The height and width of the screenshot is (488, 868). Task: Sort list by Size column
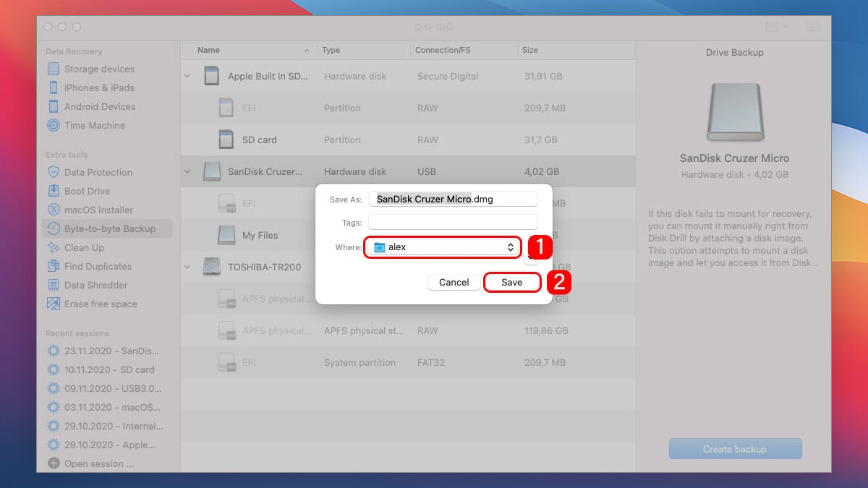pos(576,51)
